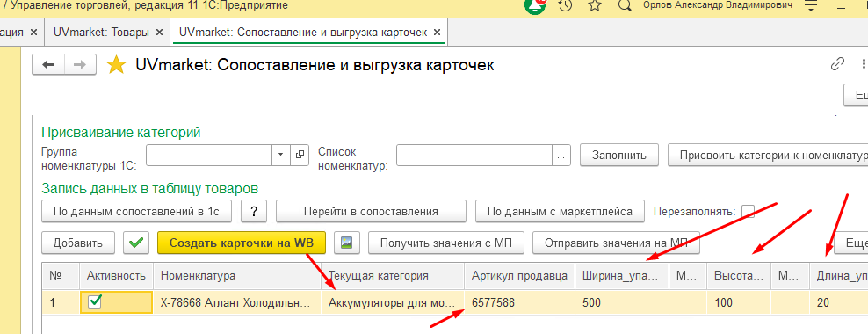
Task: Close the Сопоставление и выгрузка карточек tab
Action: click(438, 33)
